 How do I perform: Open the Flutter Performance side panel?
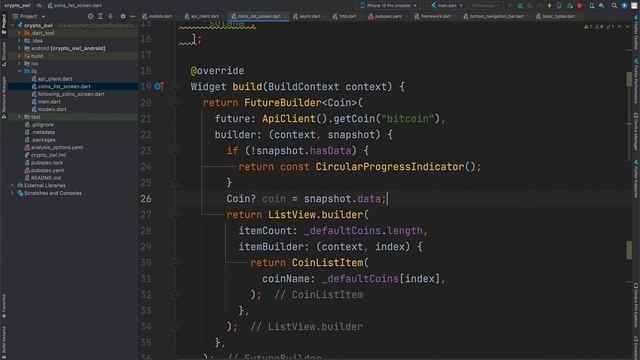(x=636, y=81)
